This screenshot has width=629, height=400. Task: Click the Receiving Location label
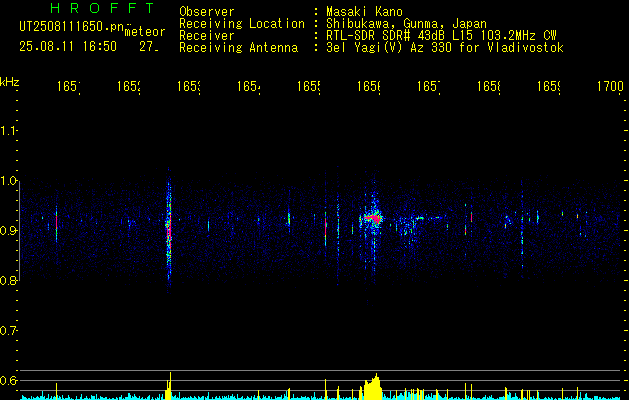(x=242, y=24)
